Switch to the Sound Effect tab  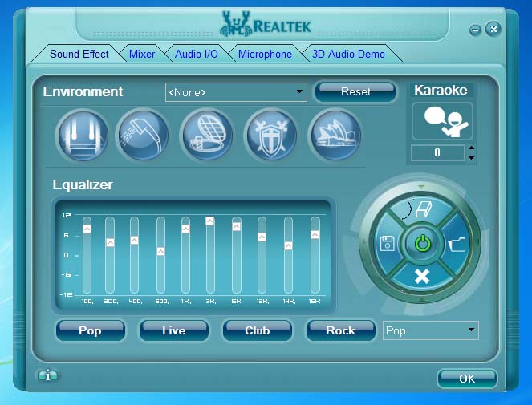click(79, 54)
